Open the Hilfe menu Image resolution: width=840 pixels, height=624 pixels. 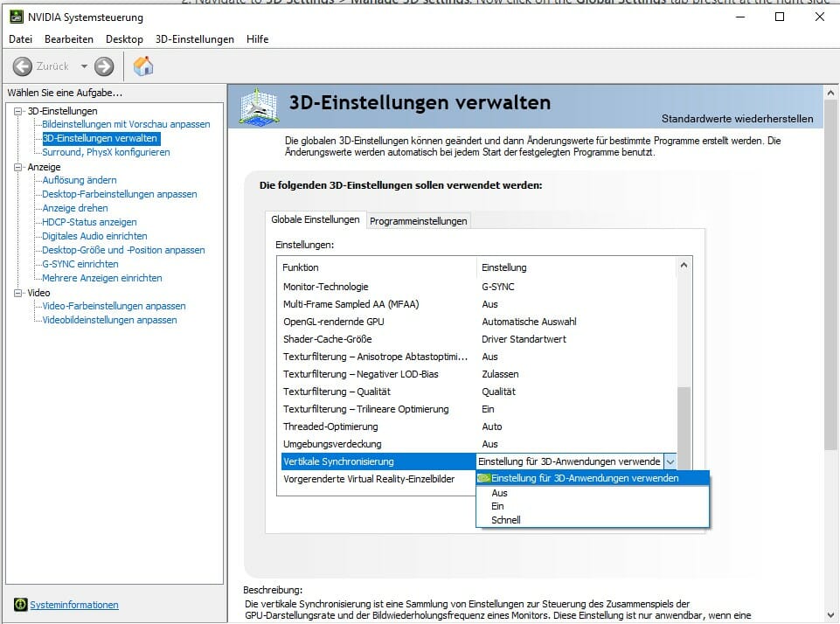click(x=257, y=39)
